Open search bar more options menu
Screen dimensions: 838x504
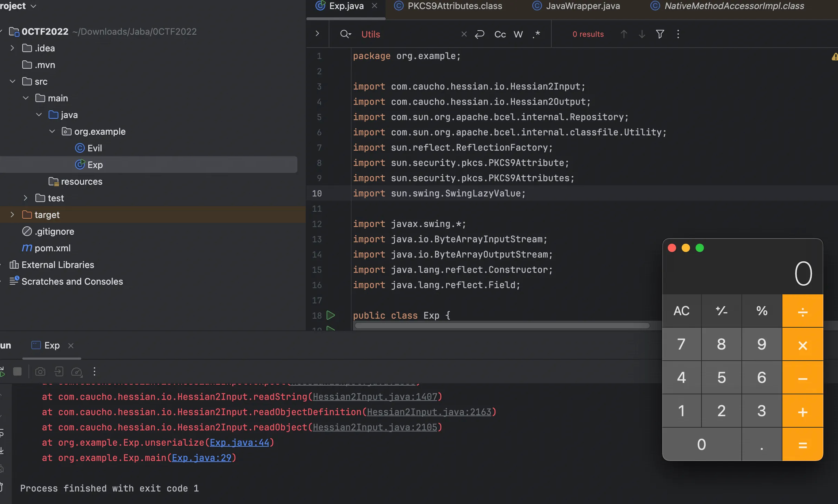(x=678, y=34)
